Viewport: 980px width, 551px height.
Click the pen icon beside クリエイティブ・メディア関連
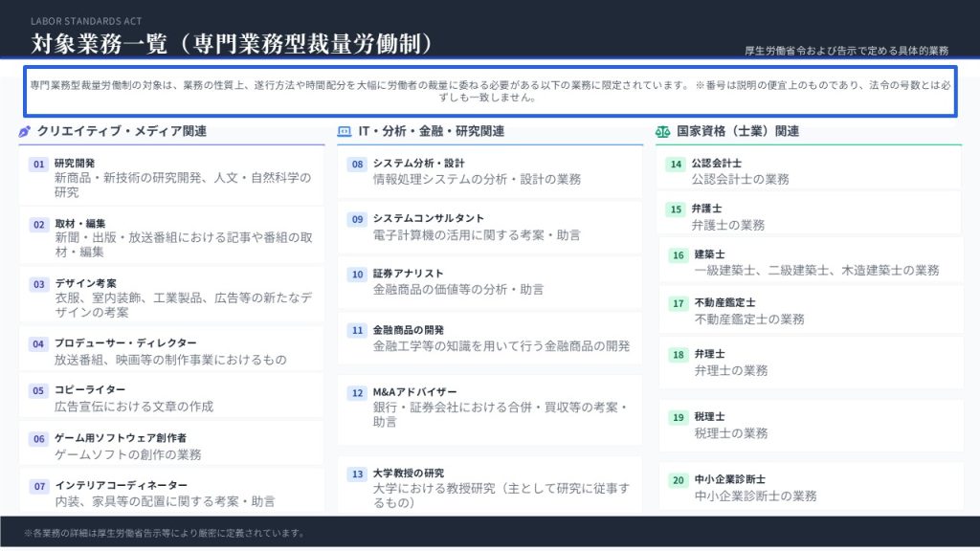coord(25,132)
